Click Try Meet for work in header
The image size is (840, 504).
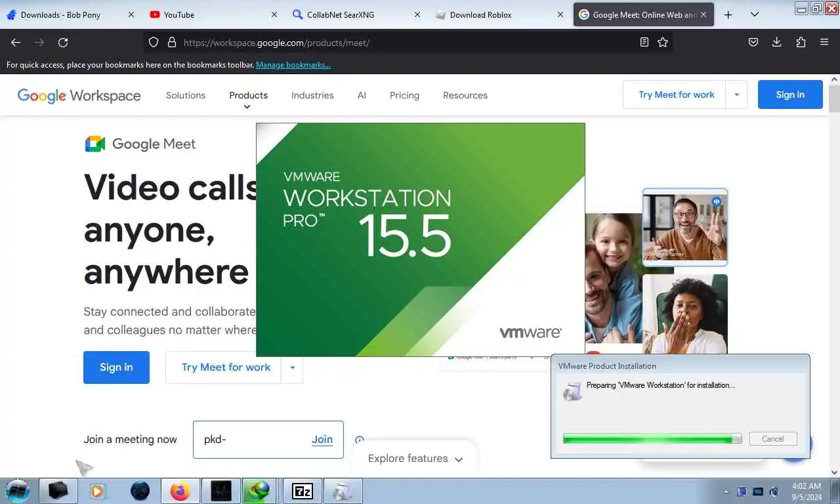tap(676, 94)
